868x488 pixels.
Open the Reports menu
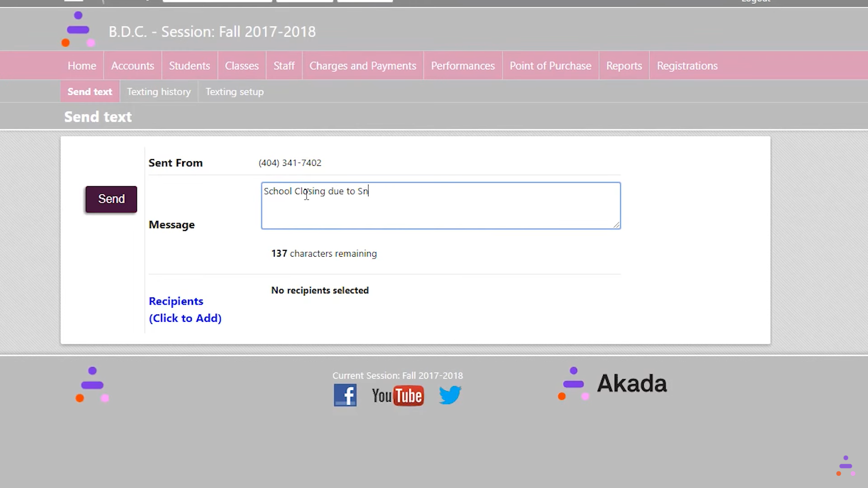[624, 66]
